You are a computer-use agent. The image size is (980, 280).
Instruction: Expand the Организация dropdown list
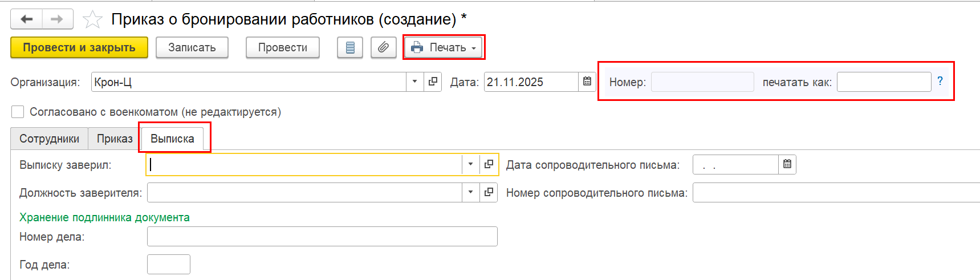coord(414,82)
